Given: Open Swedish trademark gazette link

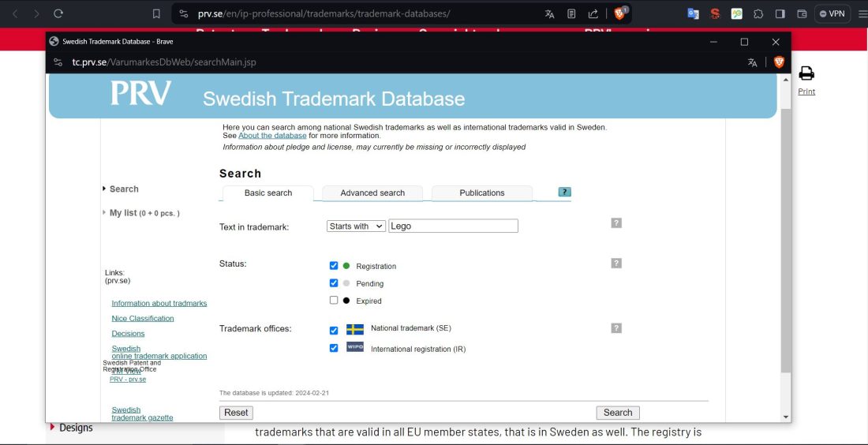Looking at the screenshot, I should (x=142, y=414).
